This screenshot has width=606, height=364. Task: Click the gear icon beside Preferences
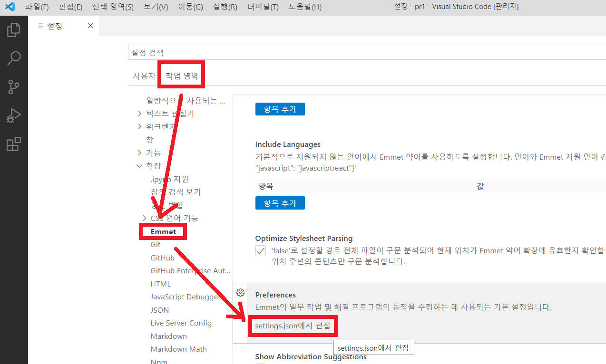[x=240, y=292]
